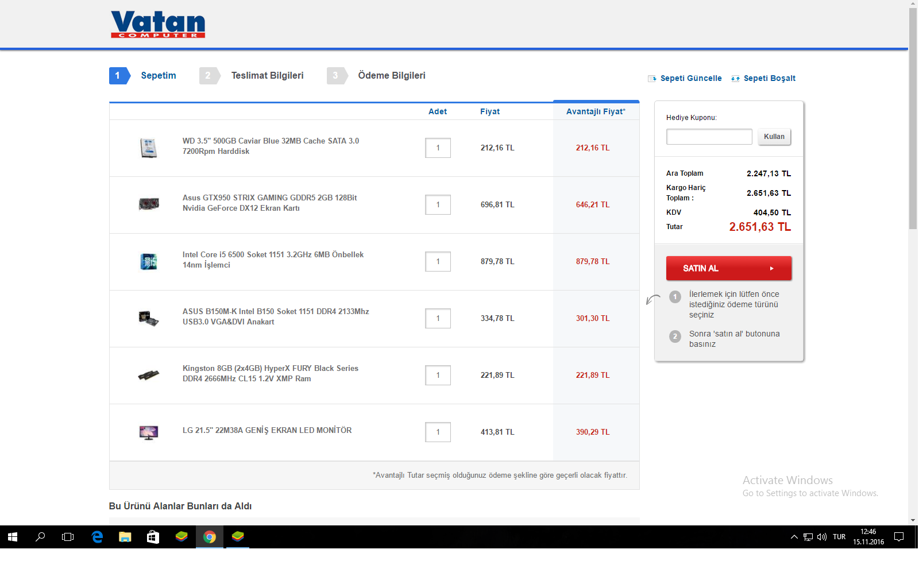Screen dimensions: 919x588
Task: Open Task View in taskbar
Action: [68, 537]
